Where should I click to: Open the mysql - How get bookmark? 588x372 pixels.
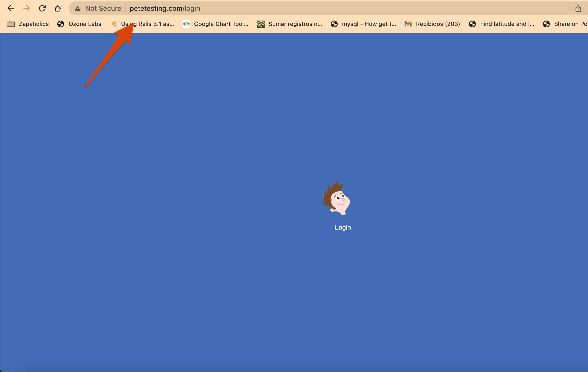click(363, 24)
